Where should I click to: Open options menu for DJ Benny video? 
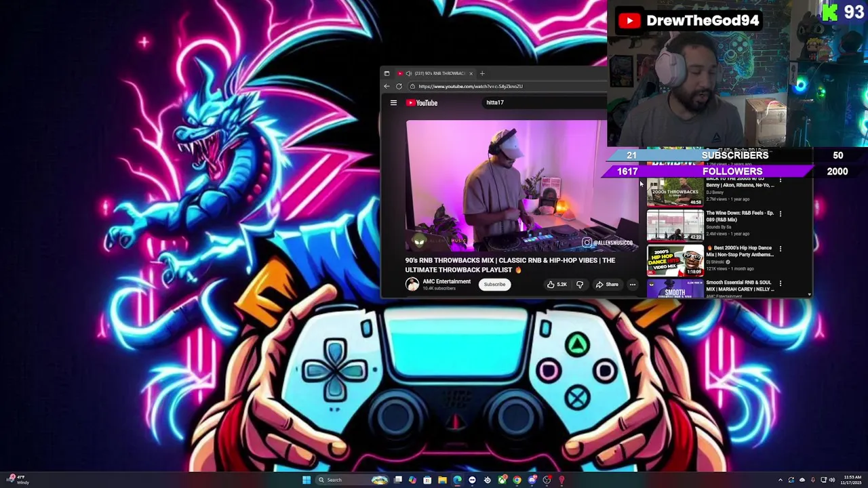point(781,180)
